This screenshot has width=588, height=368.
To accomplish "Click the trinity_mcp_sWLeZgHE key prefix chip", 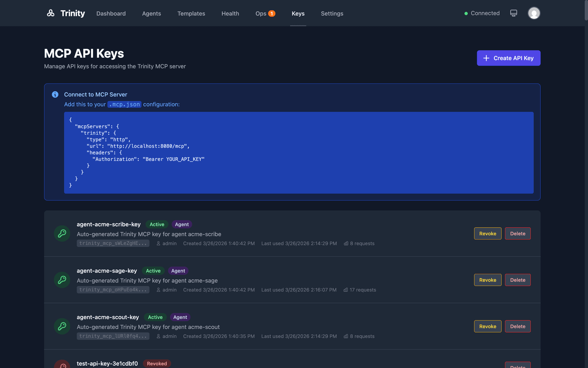I will [x=113, y=243].
